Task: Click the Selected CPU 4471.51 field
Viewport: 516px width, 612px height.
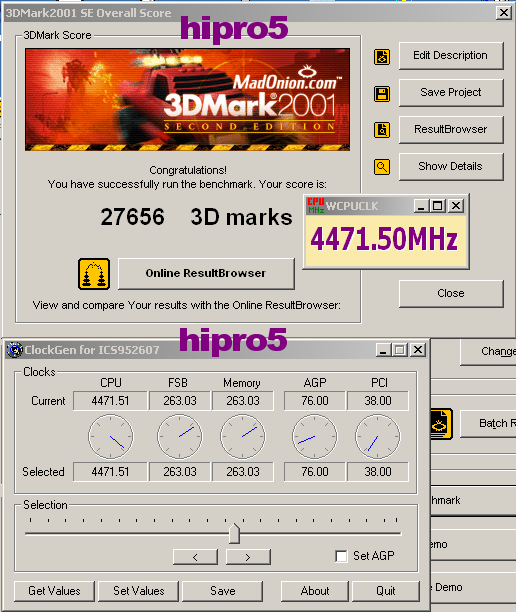Action: (x=110, y=472)
